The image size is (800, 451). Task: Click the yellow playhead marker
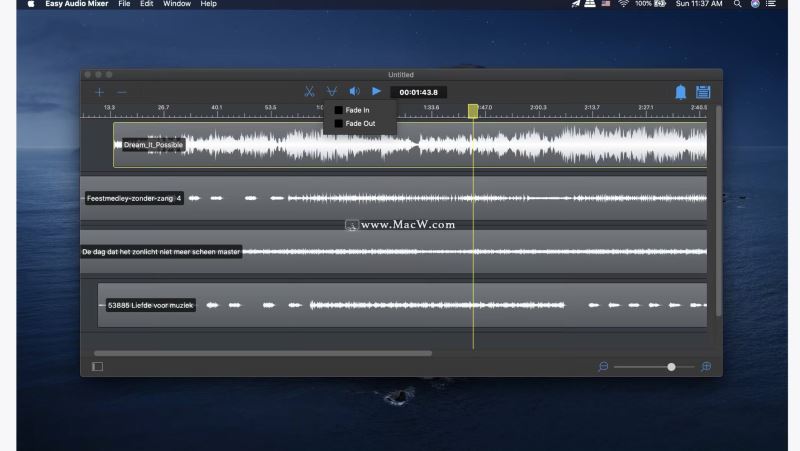click(473, 111)
